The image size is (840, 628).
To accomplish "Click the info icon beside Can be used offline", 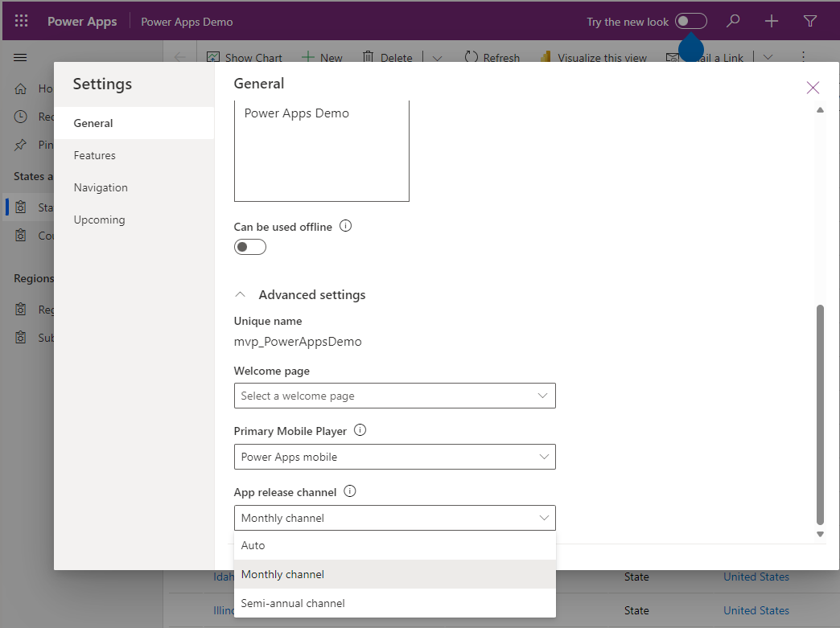I will 345,226.
